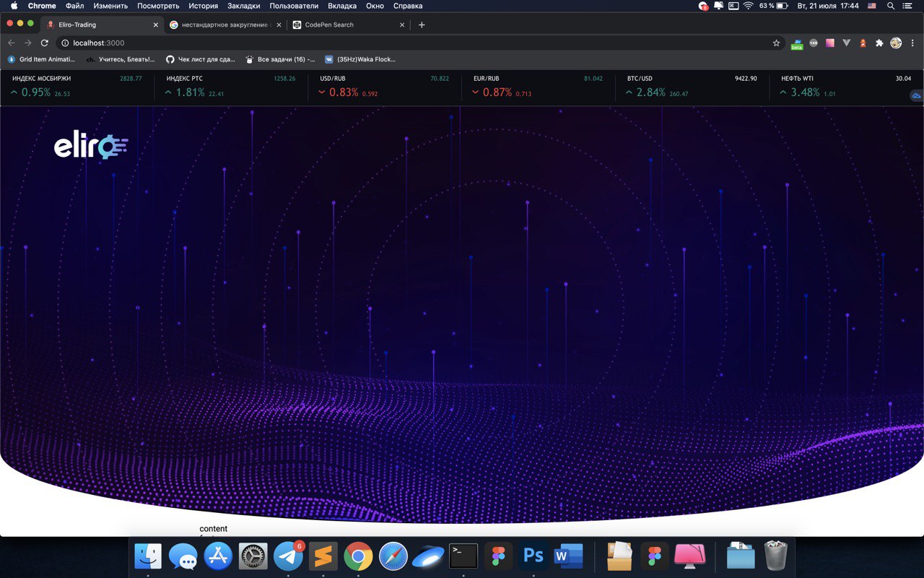
Task: Open App Store from the Dock
Action: point(218,556)
